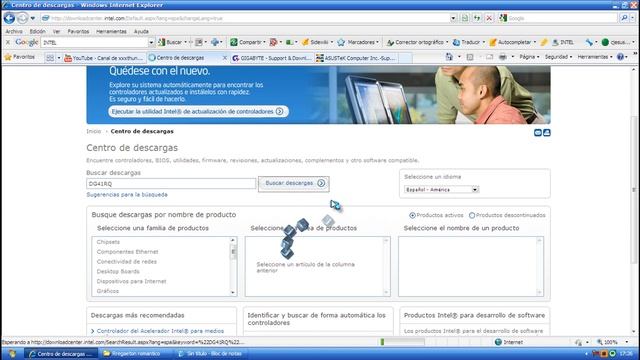Click the Google Toolbar Compartir button
640x360 pixels.
[248, 42]
